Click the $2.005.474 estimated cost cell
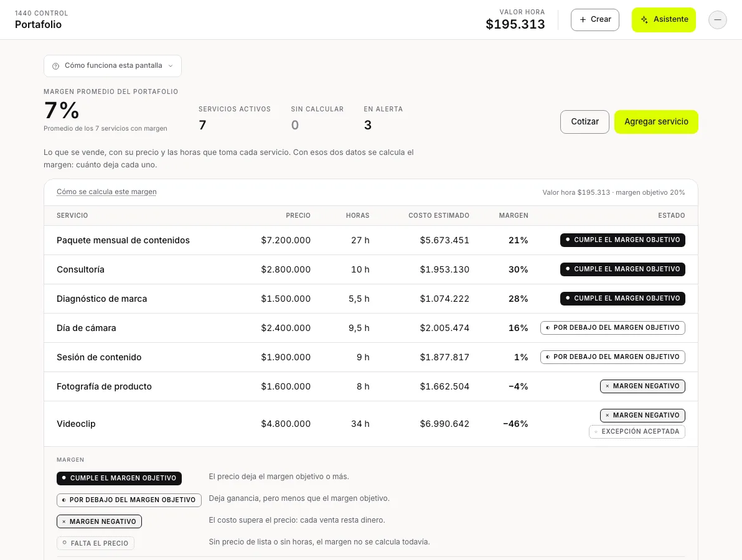The image size is (742, 560). point(445,329)
